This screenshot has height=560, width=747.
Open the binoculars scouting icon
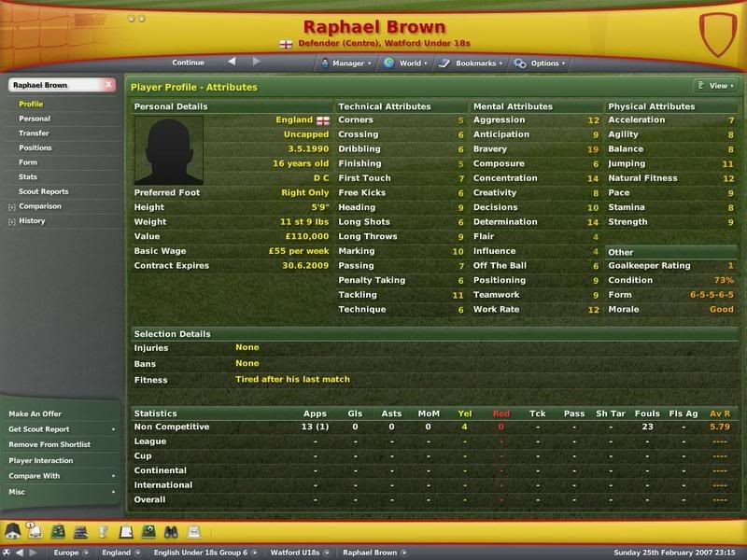pos(171,531)
